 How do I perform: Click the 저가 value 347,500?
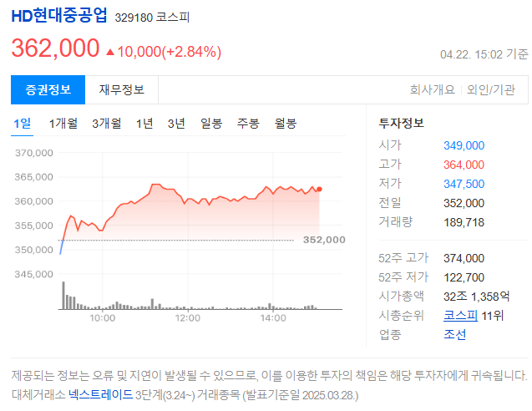pyautogui.click(x=464, y=184)
